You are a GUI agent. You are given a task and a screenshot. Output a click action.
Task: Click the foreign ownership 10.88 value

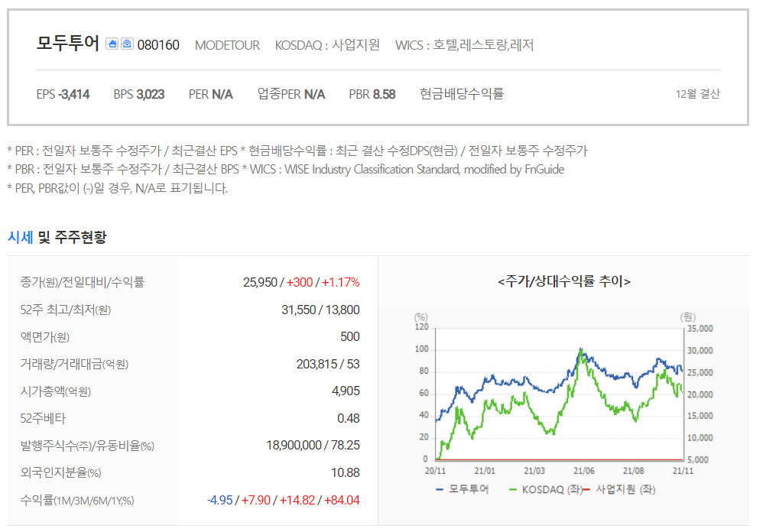345,472
